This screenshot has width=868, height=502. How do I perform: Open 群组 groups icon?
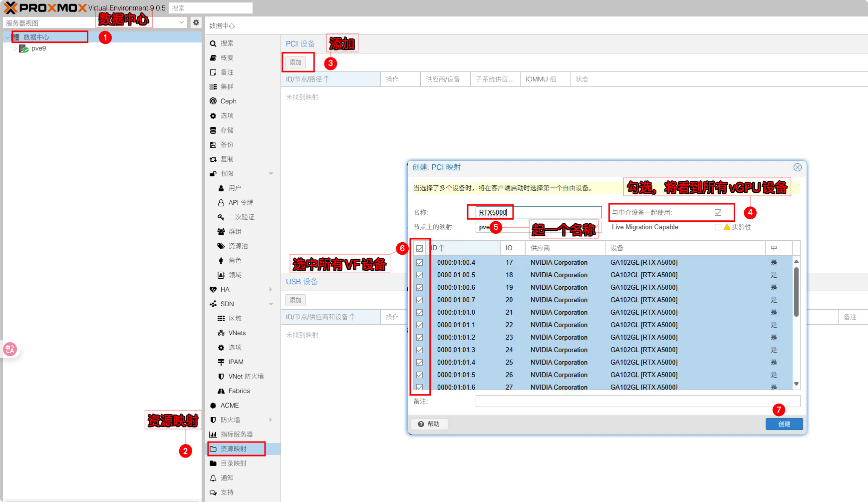click(221, 232)
